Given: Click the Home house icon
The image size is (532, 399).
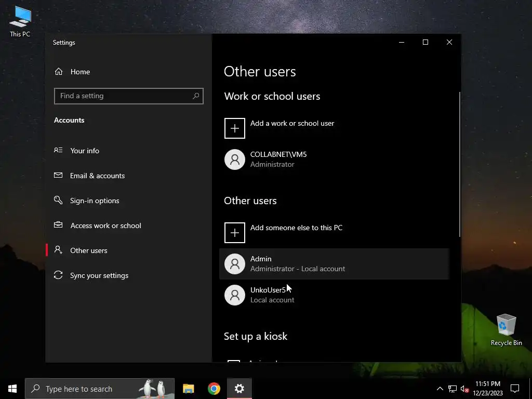Looking at the screenshot, I should pos(59,72).
